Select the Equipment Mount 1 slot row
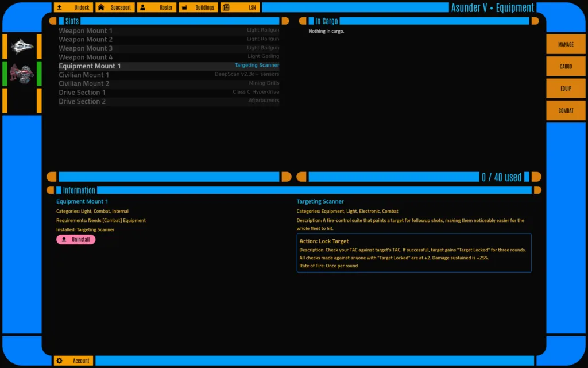This screenshot has width=588, height=368. (169, 66)
